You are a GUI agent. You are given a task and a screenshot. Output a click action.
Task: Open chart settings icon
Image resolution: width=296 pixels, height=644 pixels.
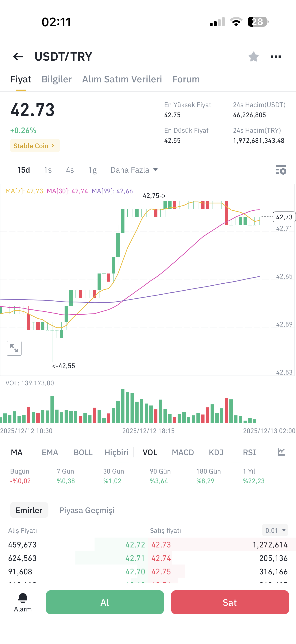coord(281,170)
